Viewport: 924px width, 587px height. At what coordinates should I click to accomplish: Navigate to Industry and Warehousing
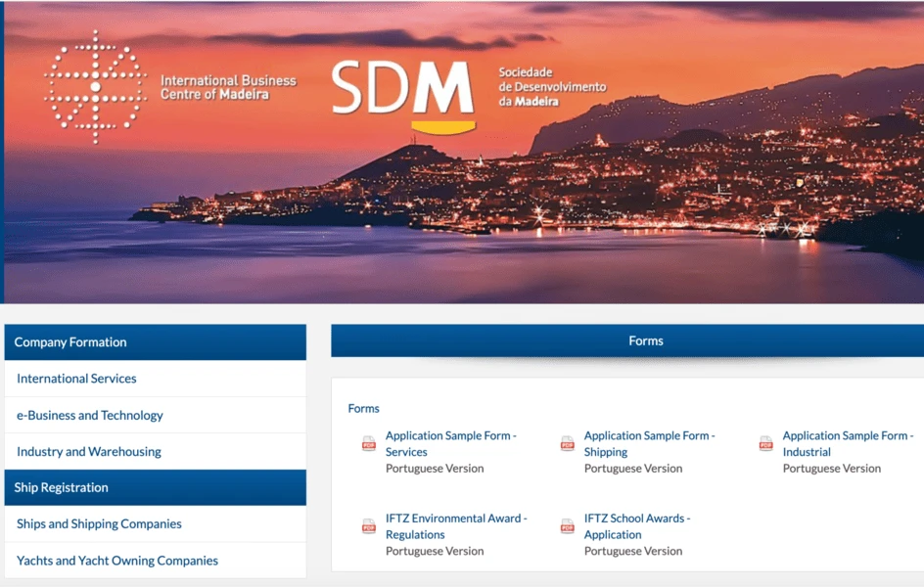tap(89, 452)
